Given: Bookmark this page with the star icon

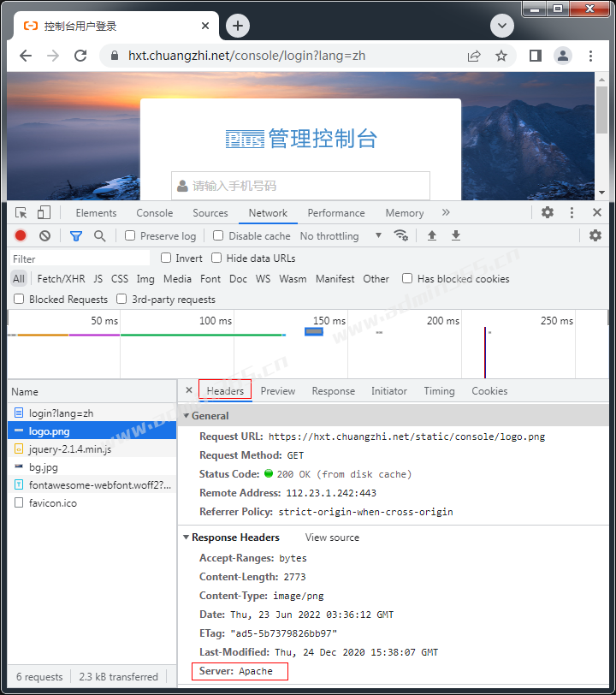Looking at the screenshot, I should pyautogui.click(x=501, y=56).
